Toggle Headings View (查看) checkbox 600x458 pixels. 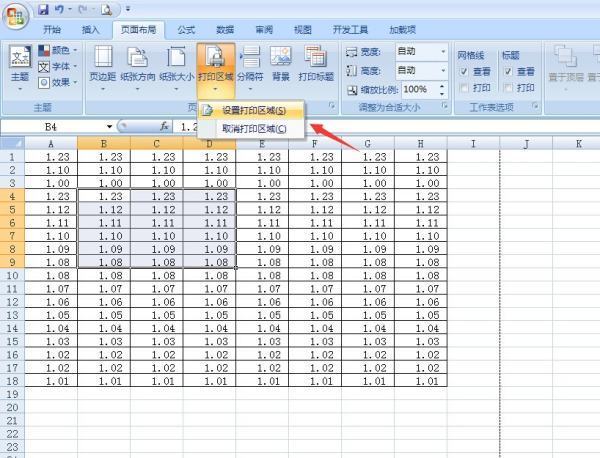click(x=508, y=72)
